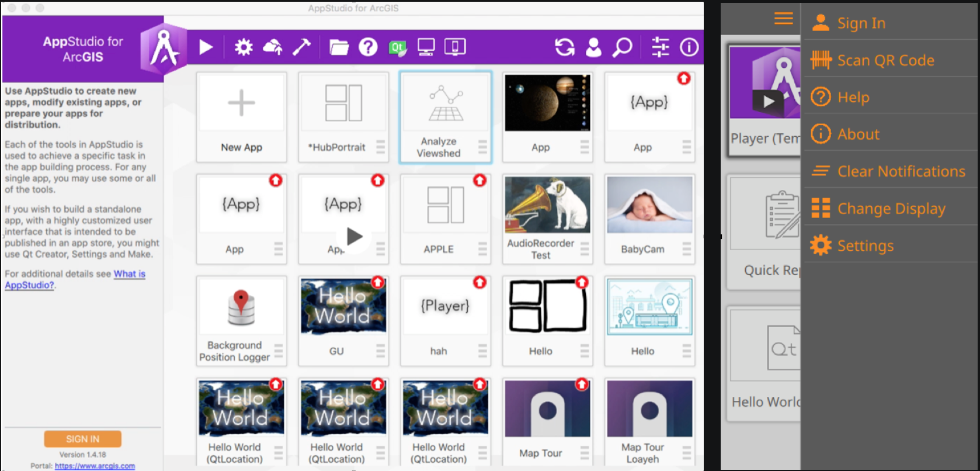Open app Settings gear in the toolbar
This screenshot has width=980, height=471.
click(x=244, y=47)
